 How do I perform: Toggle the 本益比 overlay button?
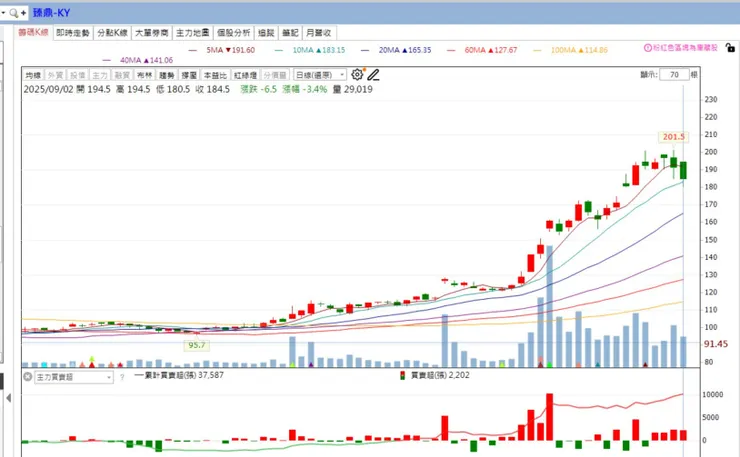pos(215,75)
